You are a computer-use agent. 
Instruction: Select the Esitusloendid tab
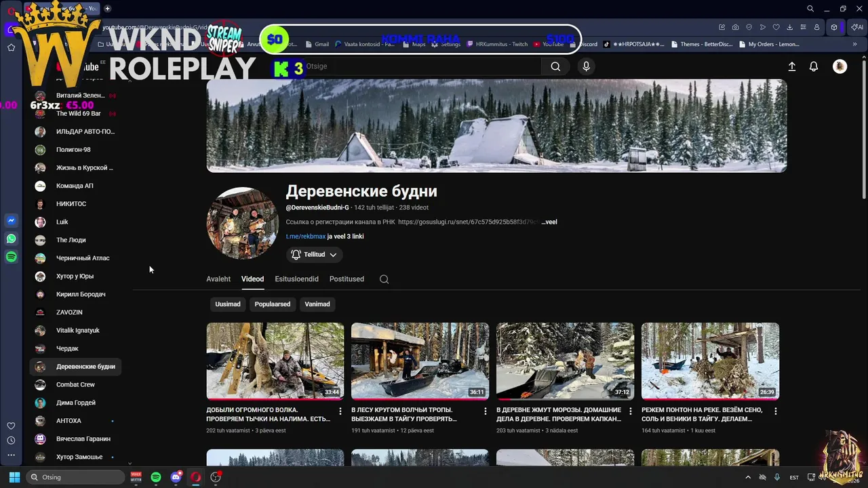(x=296, y=279)
